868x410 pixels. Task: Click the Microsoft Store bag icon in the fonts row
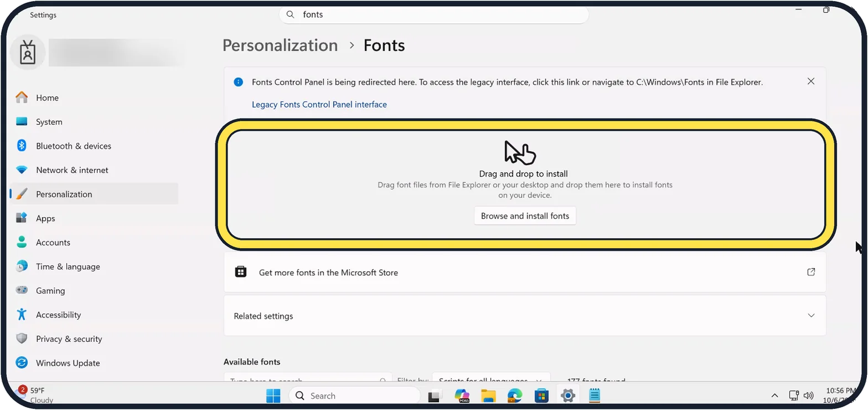point(241,272)
